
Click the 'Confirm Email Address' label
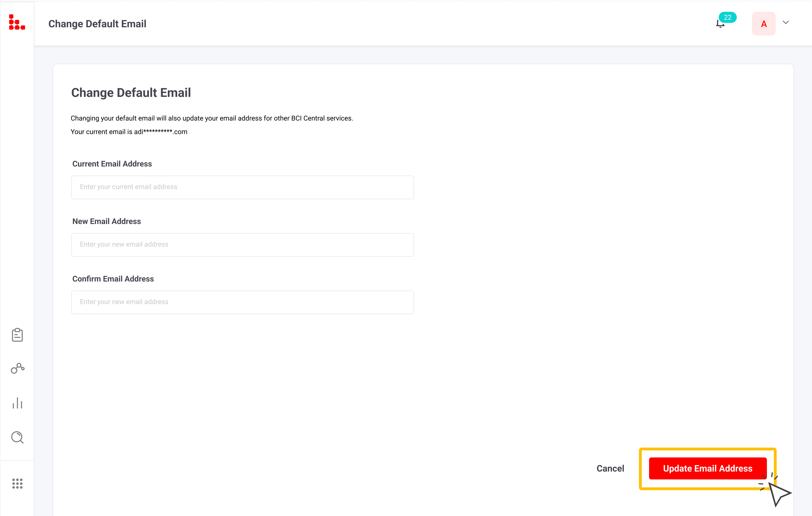pyautogui.click(x=113, y=279)
